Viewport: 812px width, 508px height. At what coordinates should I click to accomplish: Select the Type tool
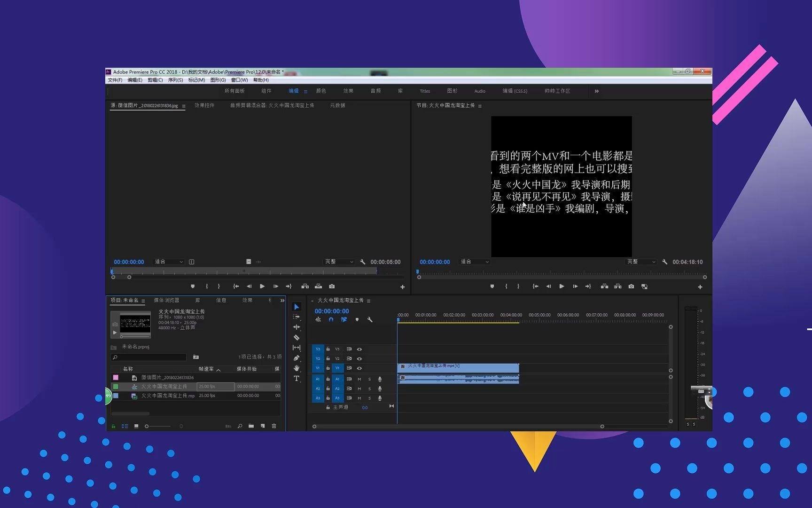pyautogui.click(x=297, y=378)
